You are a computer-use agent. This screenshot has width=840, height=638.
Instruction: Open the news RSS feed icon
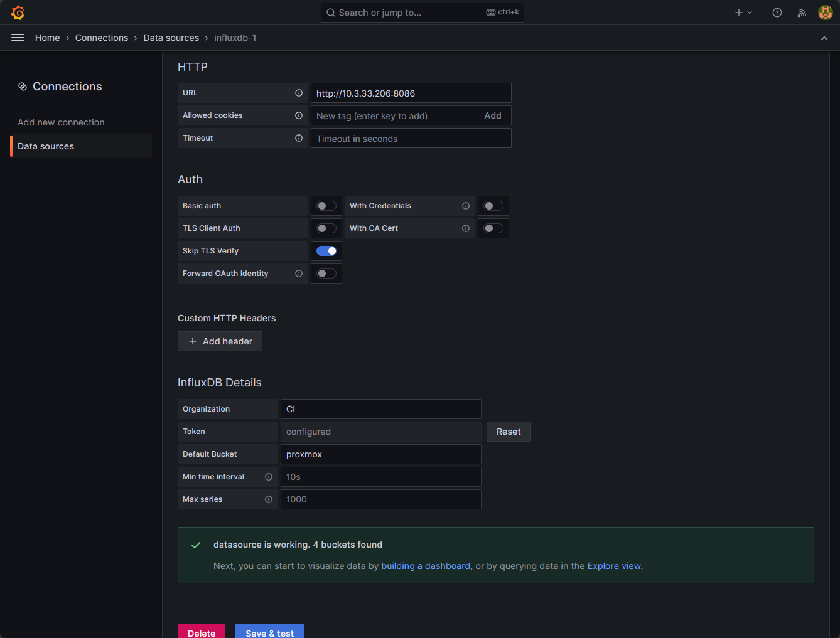(x=802, y=13)
